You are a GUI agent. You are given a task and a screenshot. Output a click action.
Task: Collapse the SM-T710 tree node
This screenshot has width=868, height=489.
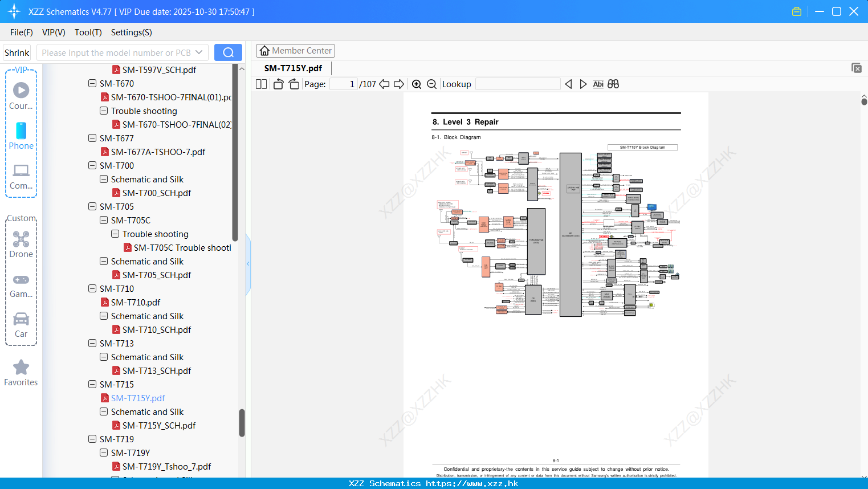pos(92,288)
